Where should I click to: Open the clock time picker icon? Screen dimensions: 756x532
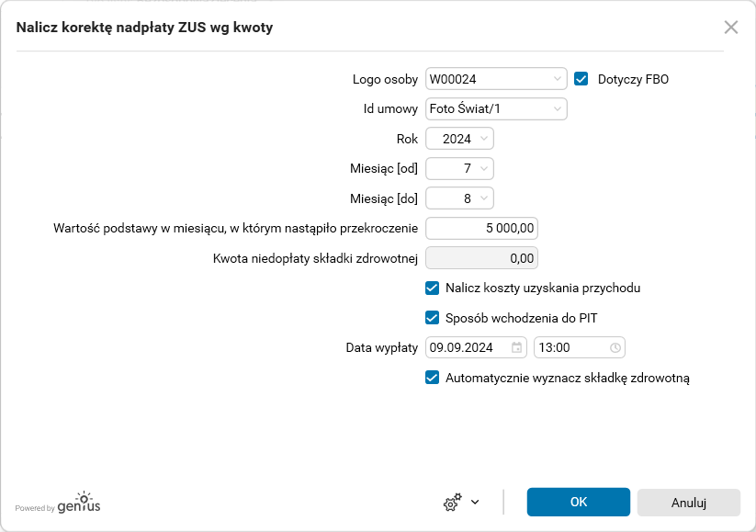tap(615, 347)
